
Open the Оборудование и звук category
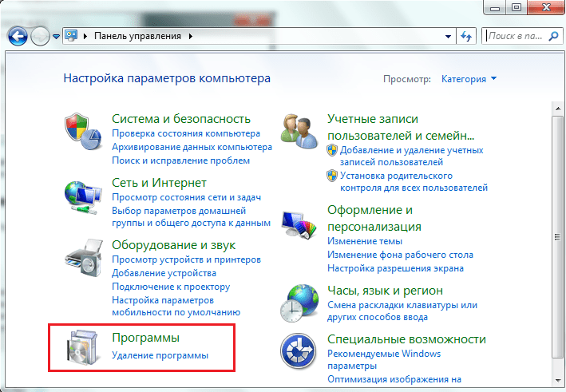173,245
